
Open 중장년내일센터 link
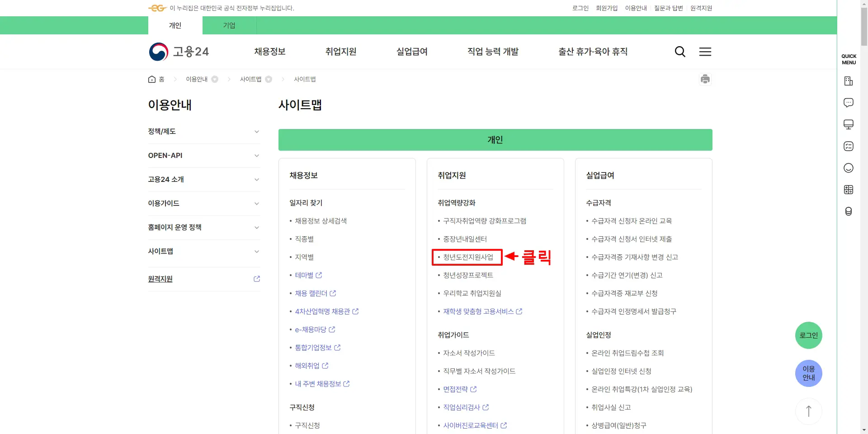(465, 239)
